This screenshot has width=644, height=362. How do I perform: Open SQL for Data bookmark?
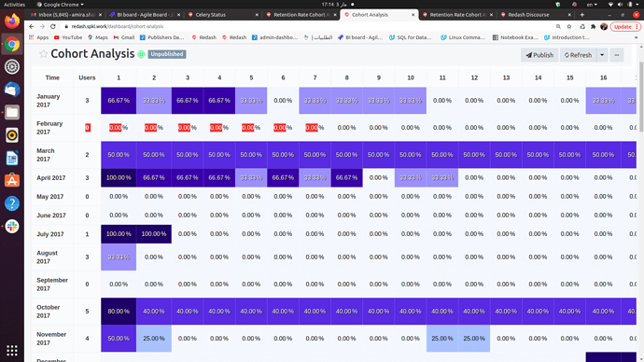pyautogui.click(x=411, y=37)
